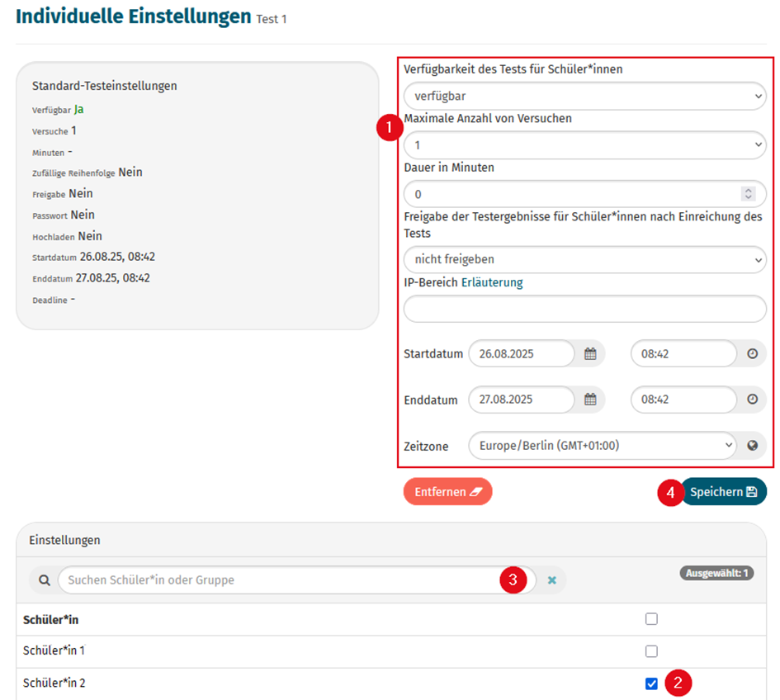Image resolution: width=780 pixels, height=700 pixels.
Task: Clear the student search with the X icon
Action: point(551,580)
